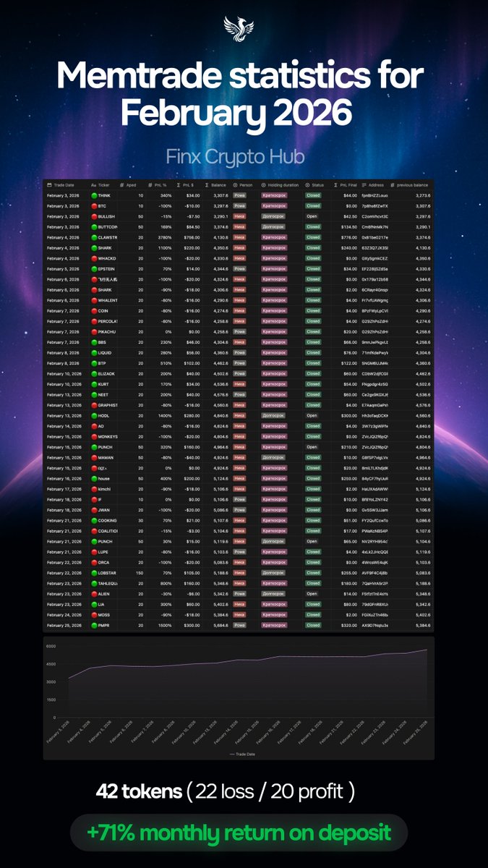This screenshot has width=488, height=868.
Task: Click the Долгосрок tag in HODL row
Action: [x=273, y=416]
